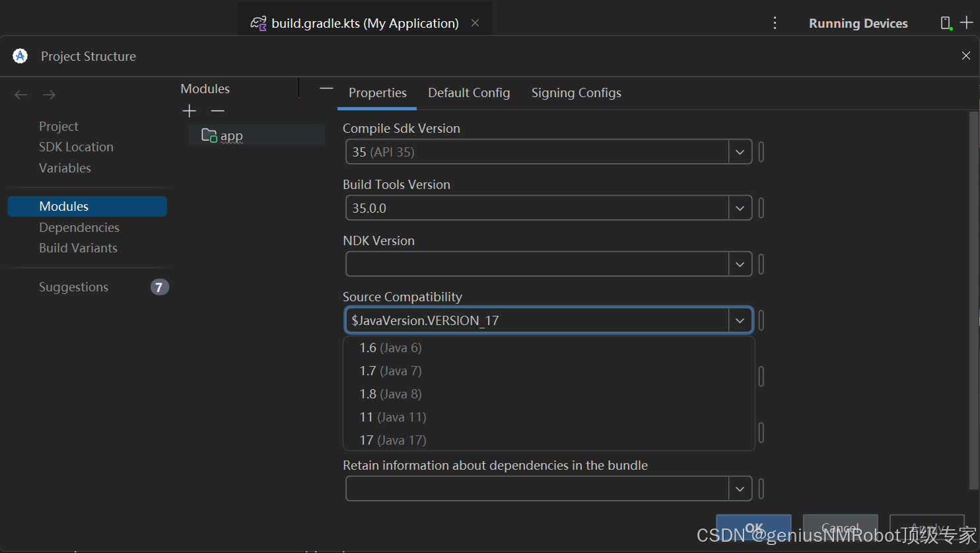980x553 pixels.
Task: Click the Source Compatibility text field
Action: coord(537,320)
